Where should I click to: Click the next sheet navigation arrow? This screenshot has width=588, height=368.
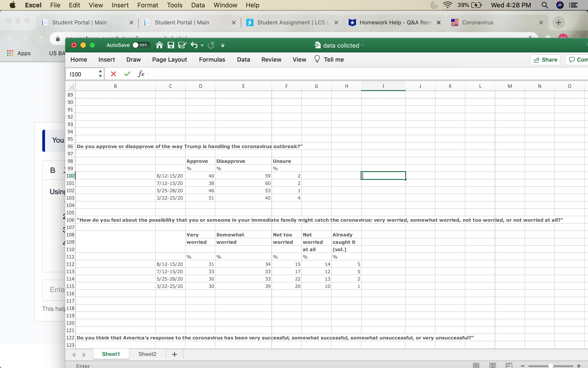pyautogui.click(x=84, y=355)
